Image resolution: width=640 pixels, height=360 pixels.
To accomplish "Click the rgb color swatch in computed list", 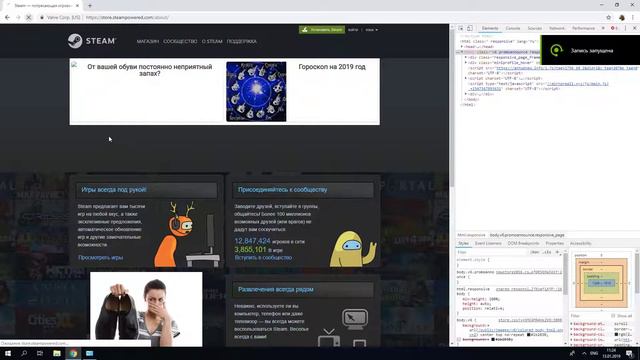I will point(616,334).
